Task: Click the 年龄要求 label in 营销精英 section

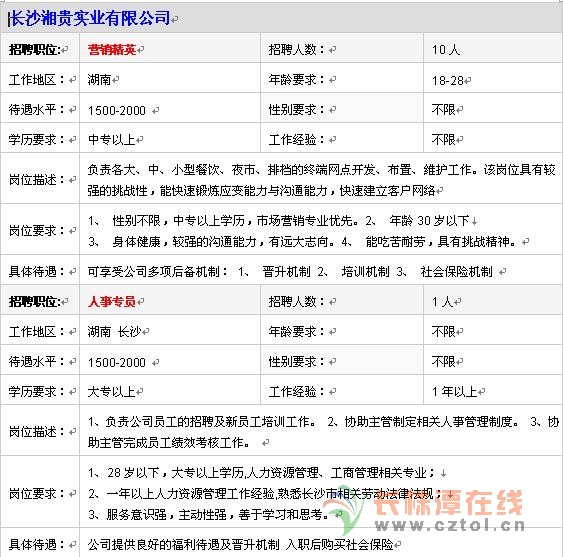Action: [x=297, y=80]
